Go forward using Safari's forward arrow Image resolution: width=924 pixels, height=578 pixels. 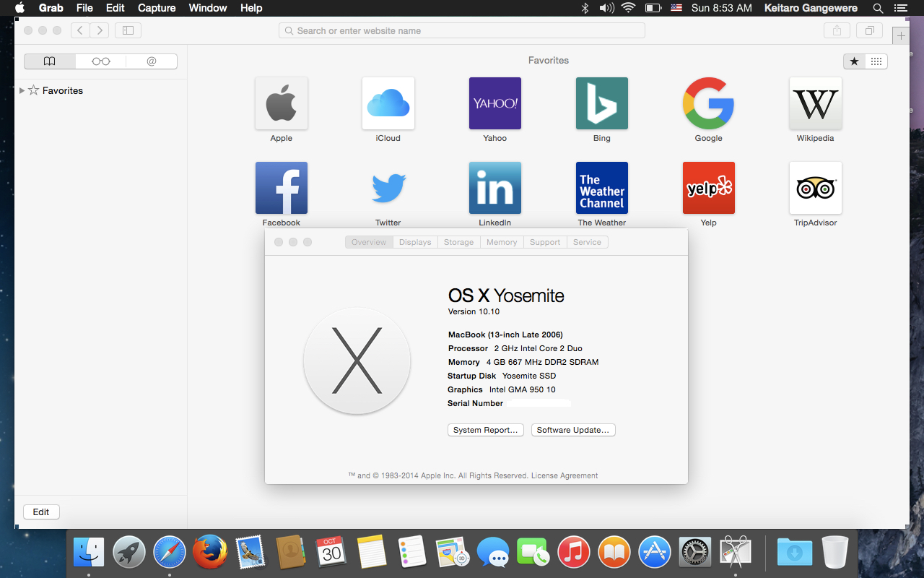tap(100, 30)
